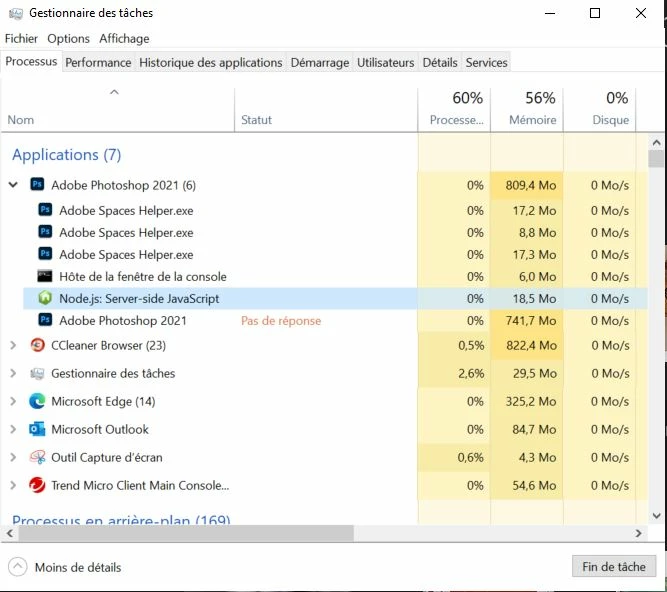The height and width of the screenshot is (592, 667).
Task: Sort by Mémoire 56% column
Action: pyautogui.click(x=527, y=110)
